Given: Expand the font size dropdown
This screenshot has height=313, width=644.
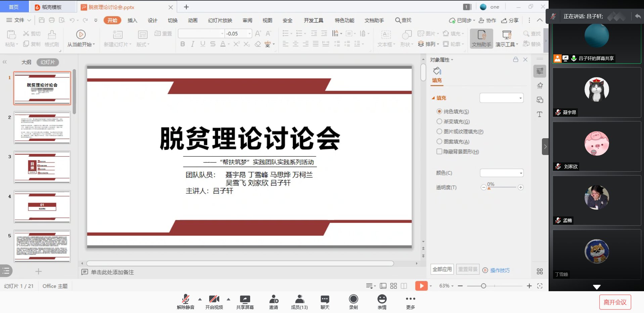Looking at the screenshot, I should pos(249,34).
